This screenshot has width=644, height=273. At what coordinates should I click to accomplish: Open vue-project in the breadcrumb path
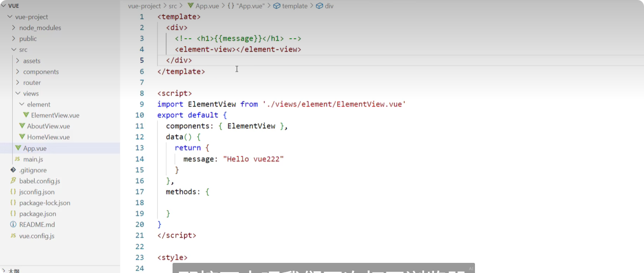[x=144, y=6]
